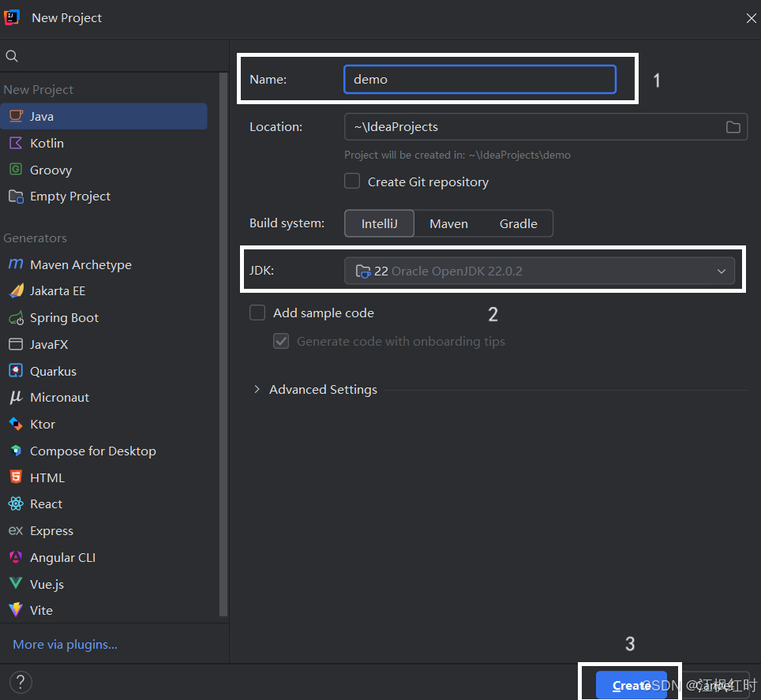761x700 pixels.
Task: Click the search magnifier icon
Action: pos(12,56)
